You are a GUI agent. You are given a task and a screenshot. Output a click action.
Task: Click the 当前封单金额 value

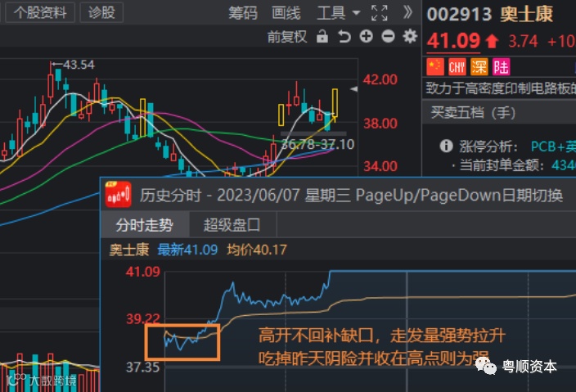click(564, 165)
